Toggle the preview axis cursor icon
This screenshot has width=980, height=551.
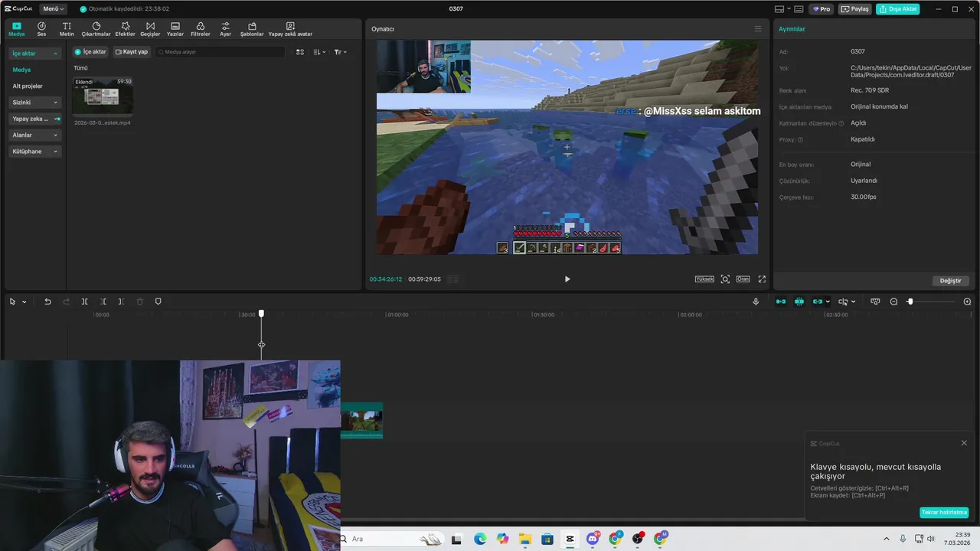844,302
